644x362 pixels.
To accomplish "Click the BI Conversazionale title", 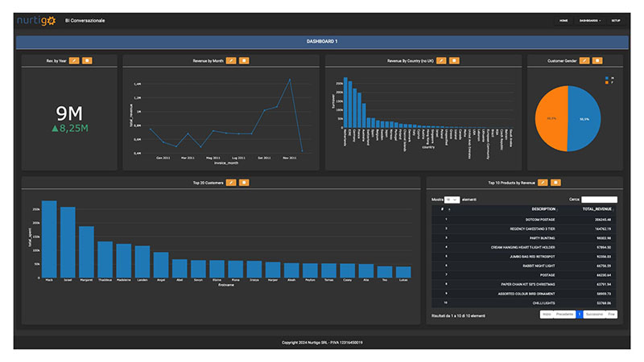I will (85, 21).
